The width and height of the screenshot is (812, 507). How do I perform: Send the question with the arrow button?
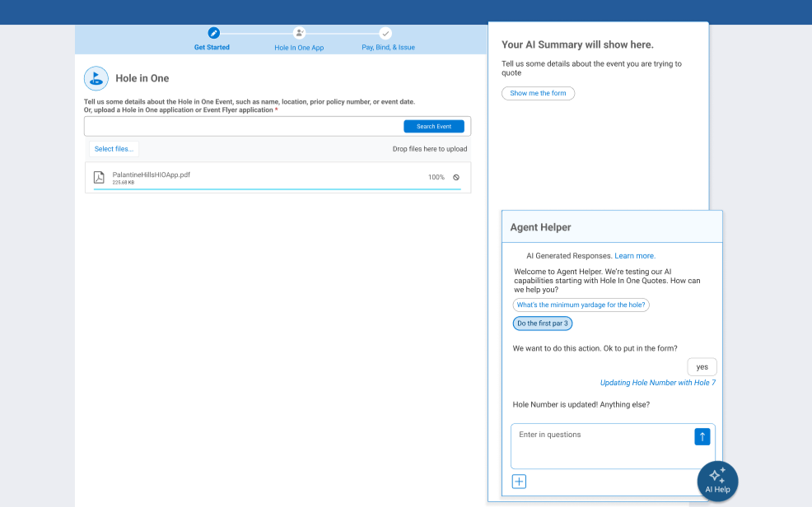(702, 437)
